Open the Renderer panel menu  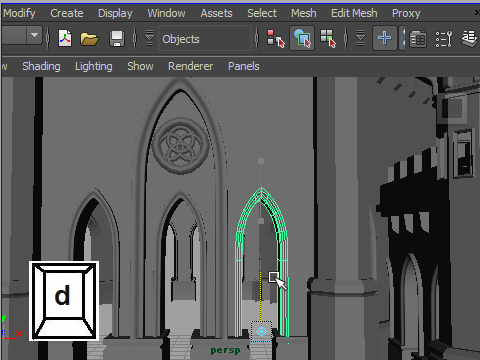tap(190, 66)
